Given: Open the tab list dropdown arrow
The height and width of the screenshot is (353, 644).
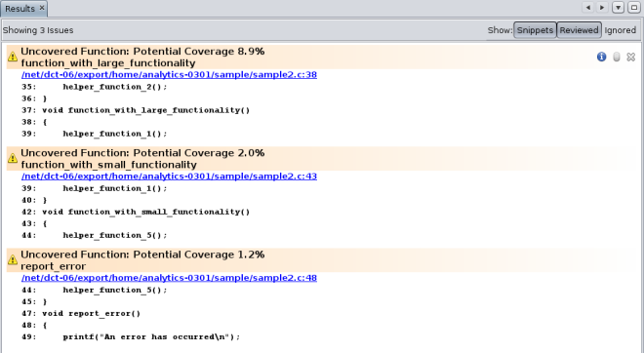Looking at the screenshot, I should pos(618,8).
